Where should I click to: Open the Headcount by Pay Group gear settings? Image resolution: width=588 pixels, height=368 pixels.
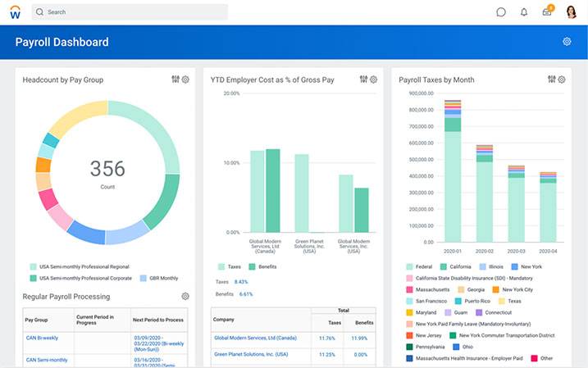click(x=185, y=80)
